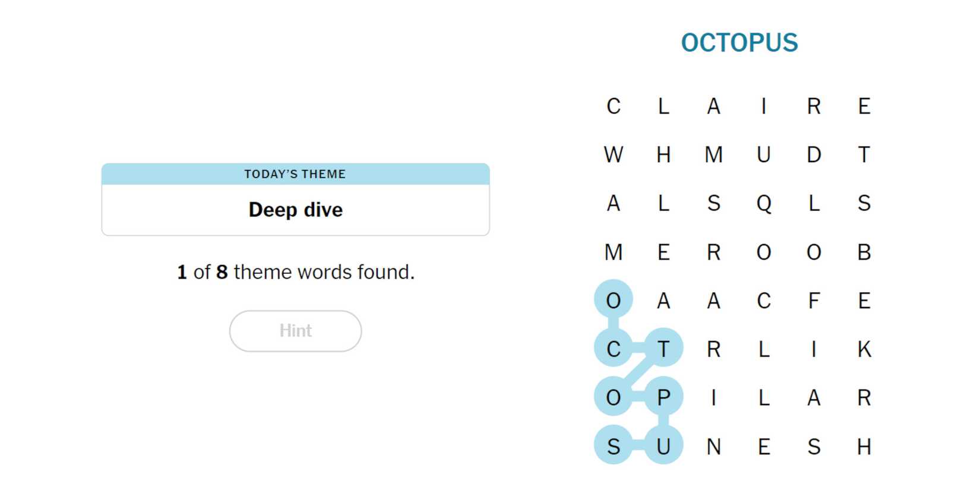
Task: Click the OCTOPUS word title
Action: click(739, 43)
